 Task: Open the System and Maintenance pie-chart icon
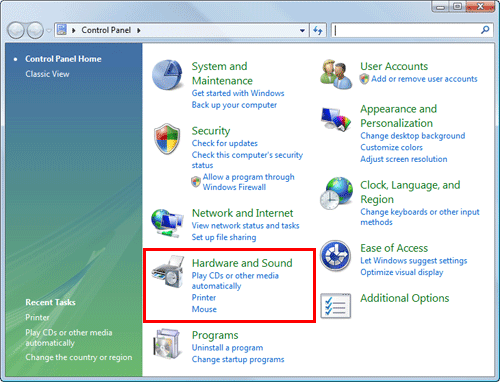pos(167,75)
